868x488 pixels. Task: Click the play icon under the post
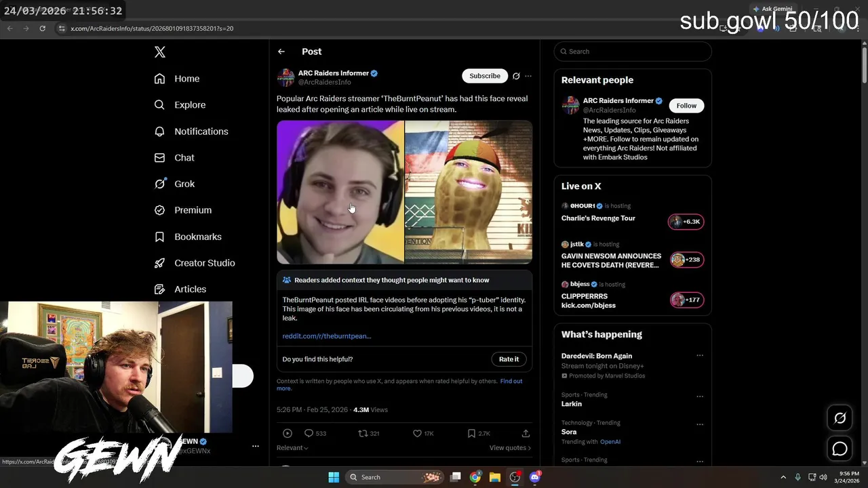point(288,433)
